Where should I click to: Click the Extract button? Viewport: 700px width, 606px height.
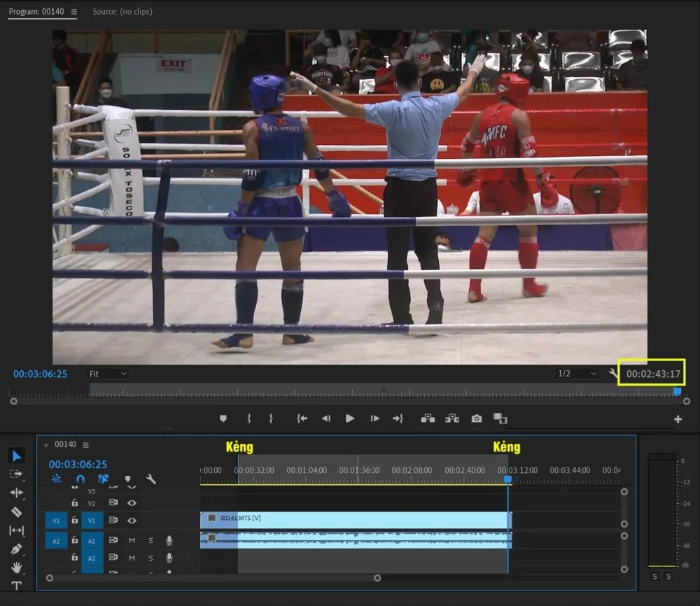452,418
